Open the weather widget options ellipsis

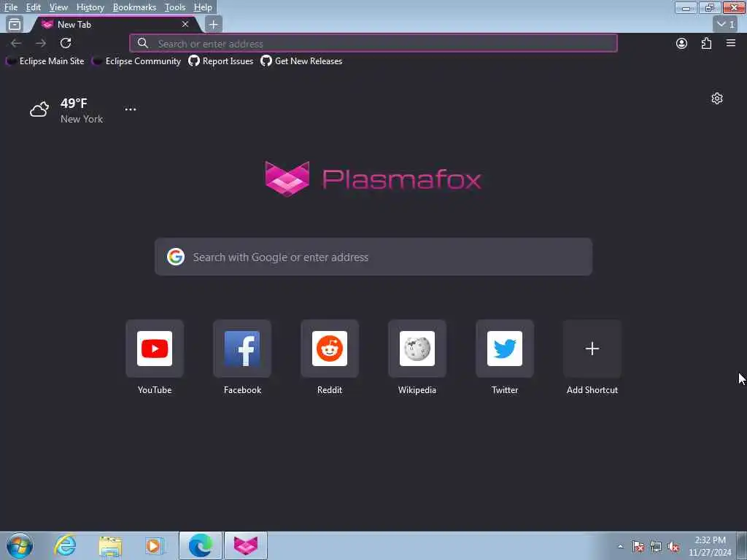tap(131, 109)
